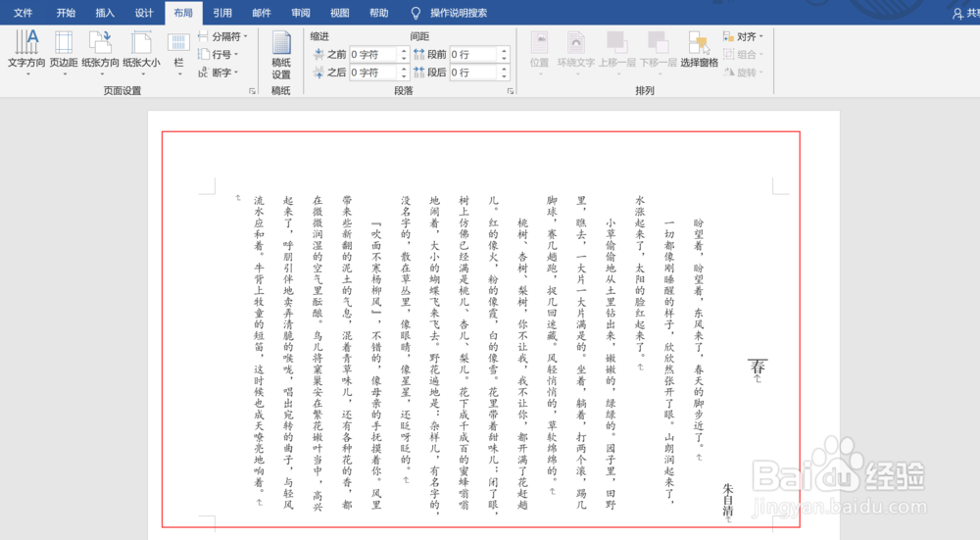
Task: Open the 选择窗格 selection pane
Action: [699, 50]
